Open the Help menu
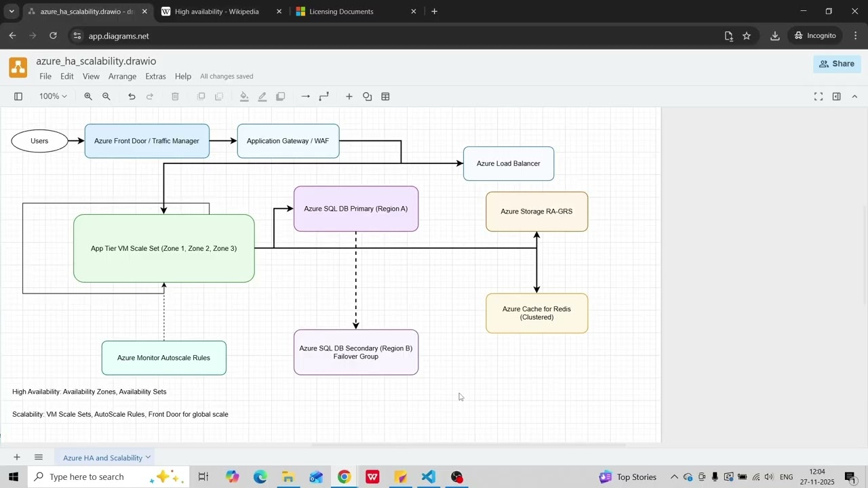 (183, 77)
